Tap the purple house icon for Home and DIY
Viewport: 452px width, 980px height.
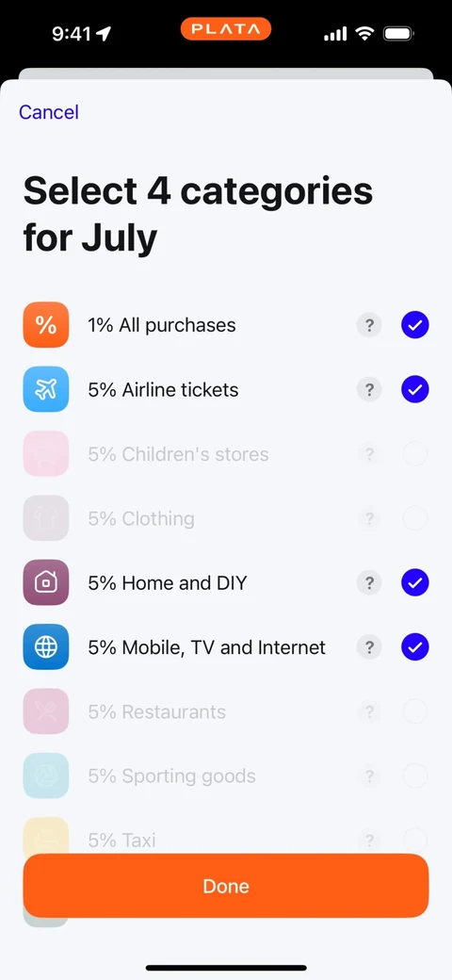point(45,582)
